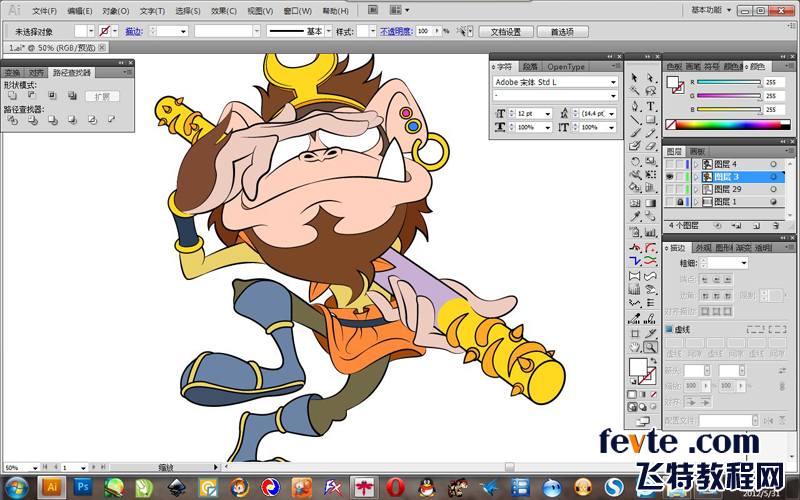Screen dimensions: 800x500
Task: Click the Hand tool
Action: pyautogui.click(x=635, y=347)
